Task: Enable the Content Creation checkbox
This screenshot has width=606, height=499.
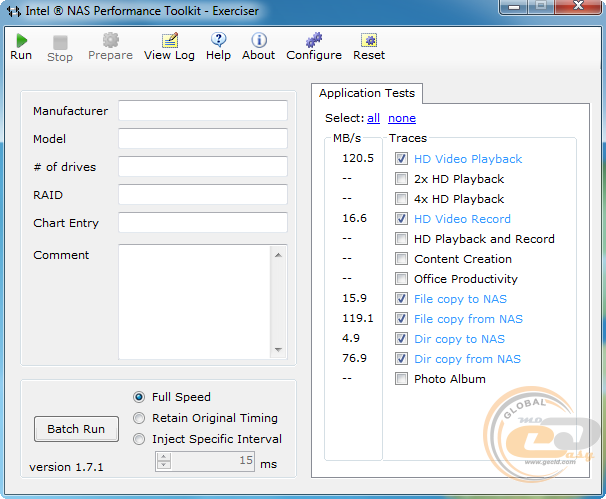Action: pos(401,259)
